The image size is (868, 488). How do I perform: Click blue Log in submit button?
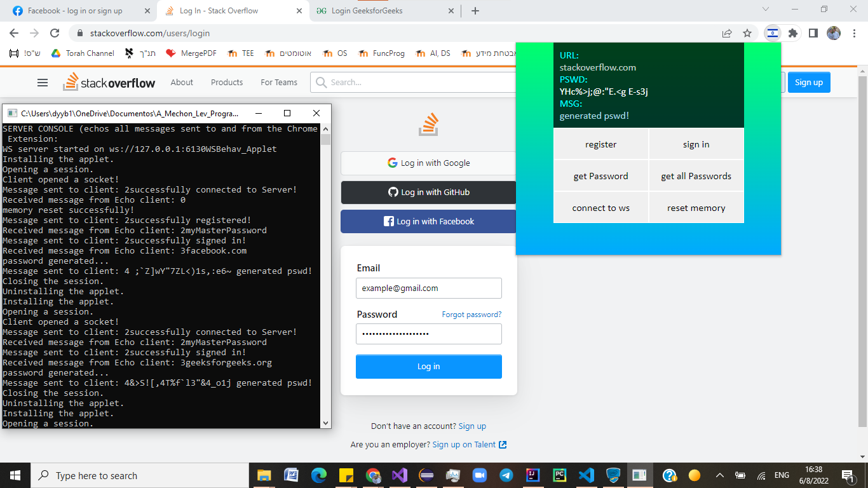point(429,367)
